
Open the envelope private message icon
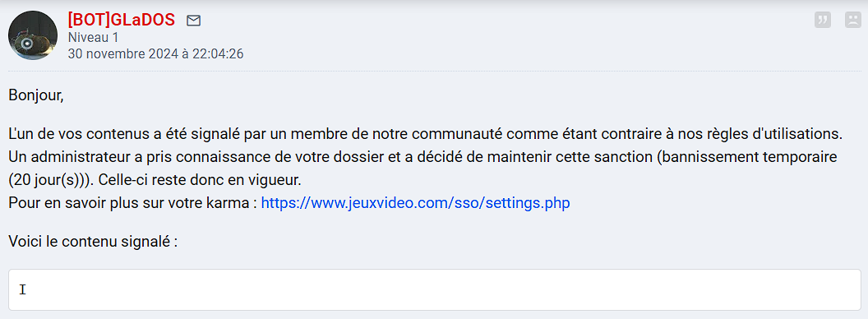193,21
